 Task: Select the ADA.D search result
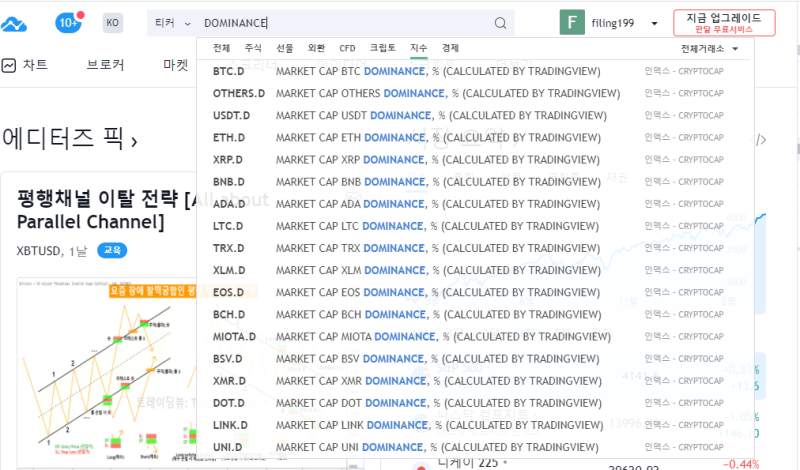point(474,204)
